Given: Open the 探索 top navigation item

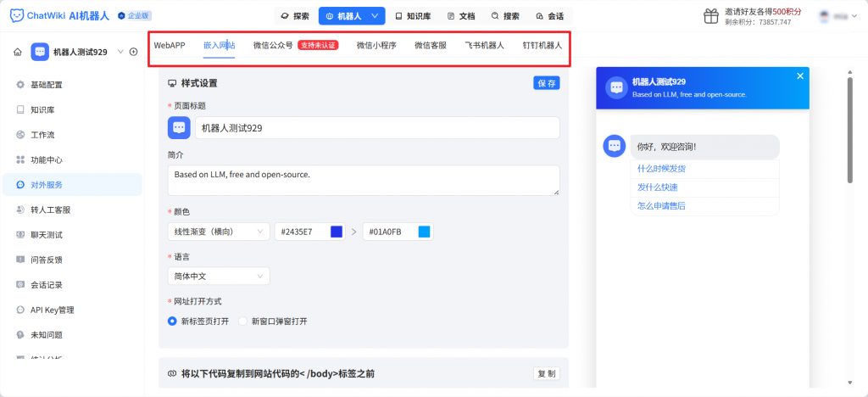Looking at the screenshot, I should 296,16.
